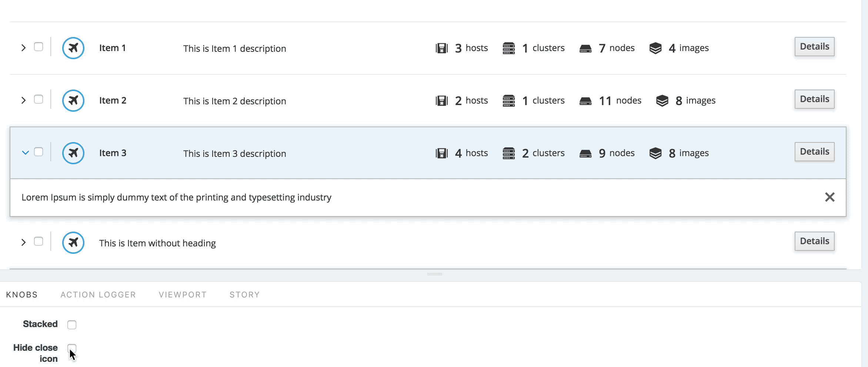868x367 pixels.
Task: Click Details button for Item 3
Action: tap(814, 152)
